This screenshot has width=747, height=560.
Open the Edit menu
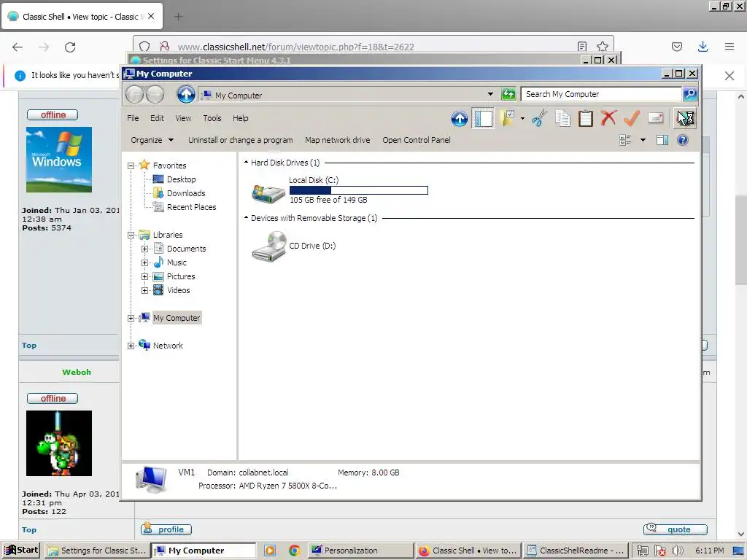[x=157, y=118]
